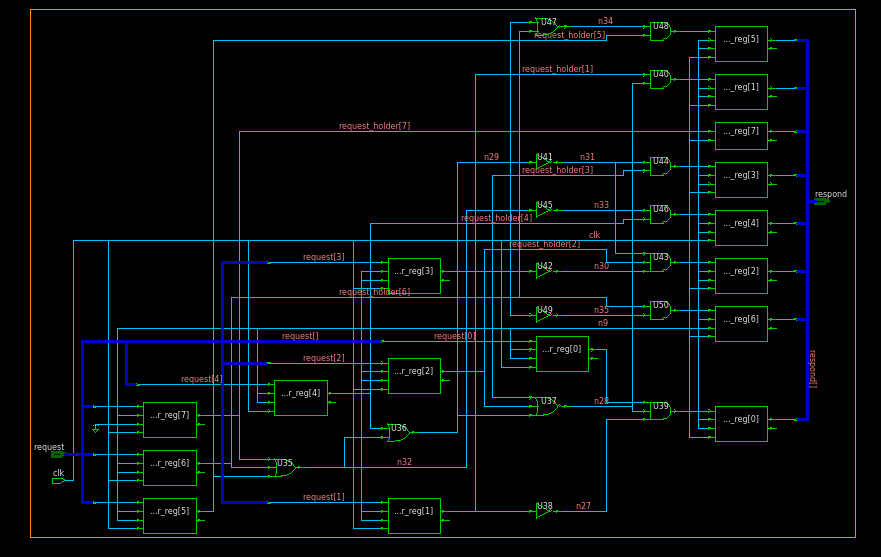The image size is (881, 557).
Task: Select the U47 inverter gate
Action: pyautogui.click(x=546, y=23)
